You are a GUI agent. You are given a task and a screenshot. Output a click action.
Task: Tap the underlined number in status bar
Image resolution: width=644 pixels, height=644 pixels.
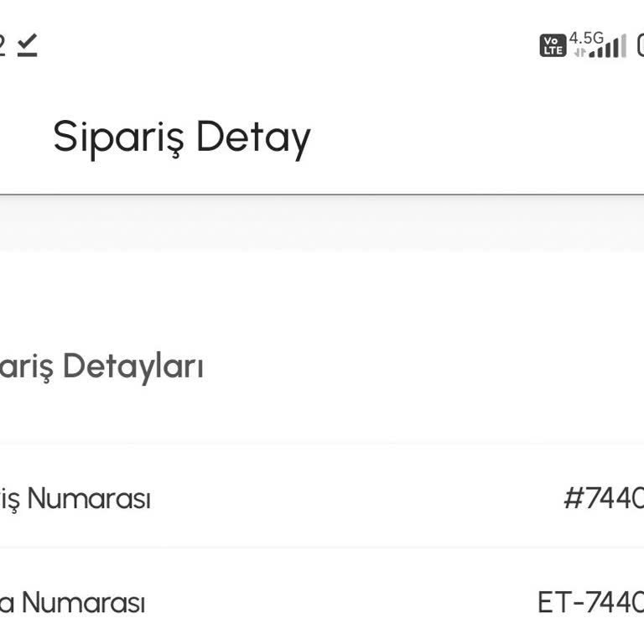[3, 44]
